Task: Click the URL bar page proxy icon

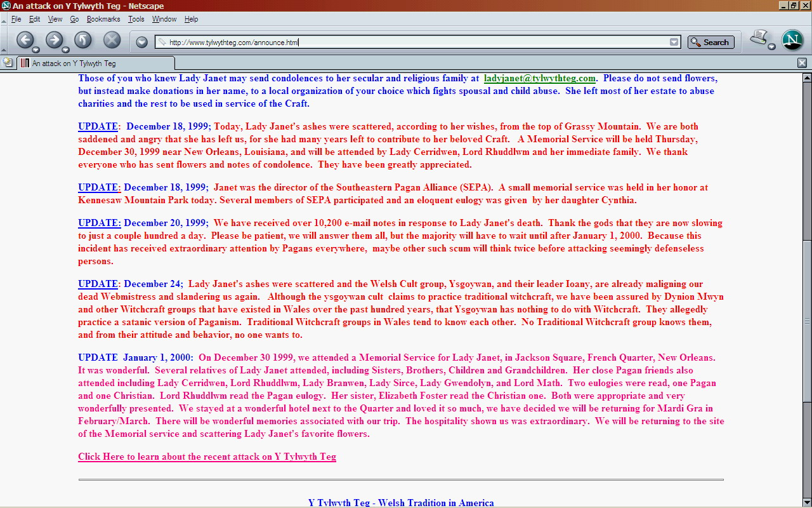Action: 162,43
